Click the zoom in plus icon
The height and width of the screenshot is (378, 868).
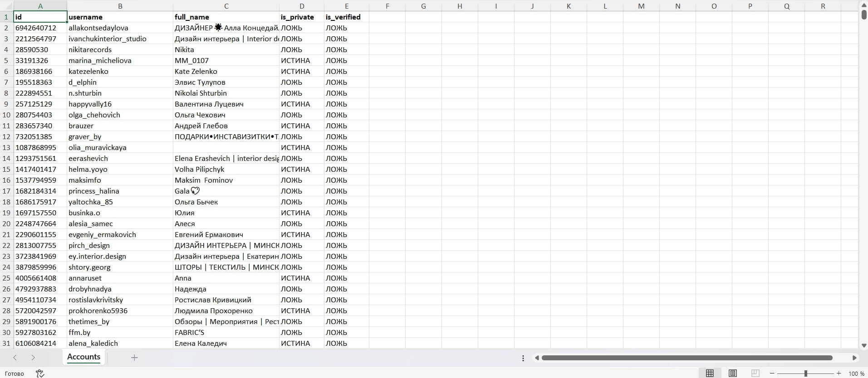click(x=839, y=373)
